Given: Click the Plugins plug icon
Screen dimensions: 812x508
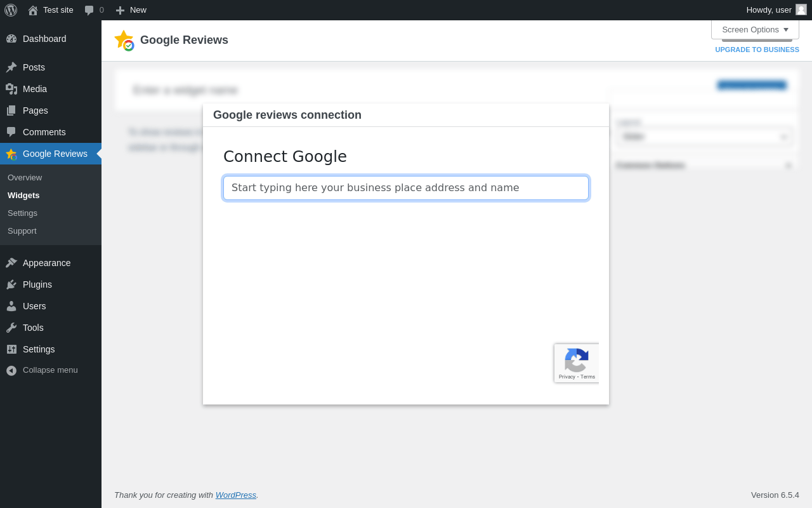Looking at the screenshot, I should [11, 284].
